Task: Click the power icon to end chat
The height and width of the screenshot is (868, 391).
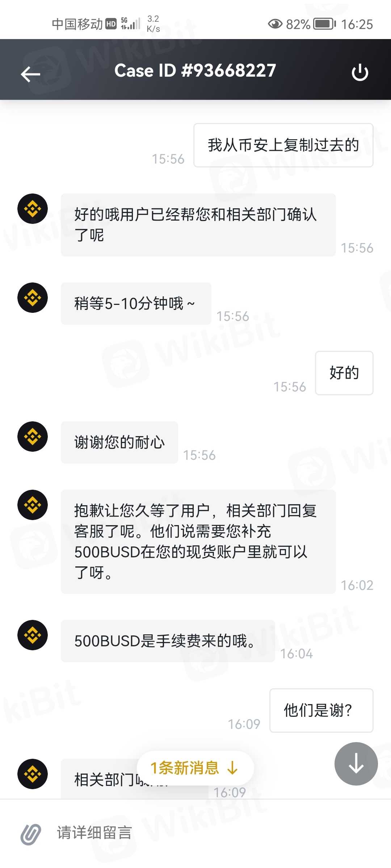Action: tap(360, 72)
